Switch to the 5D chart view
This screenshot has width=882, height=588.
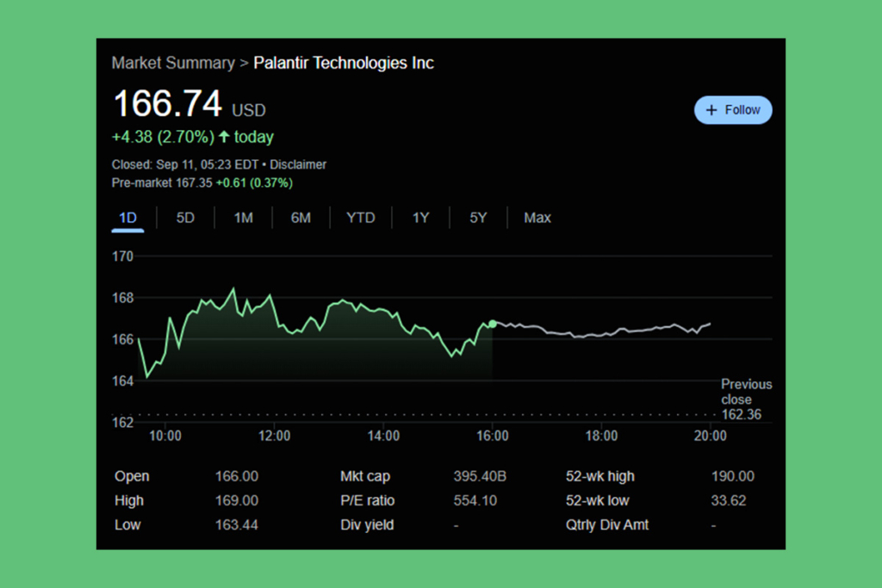184,218
